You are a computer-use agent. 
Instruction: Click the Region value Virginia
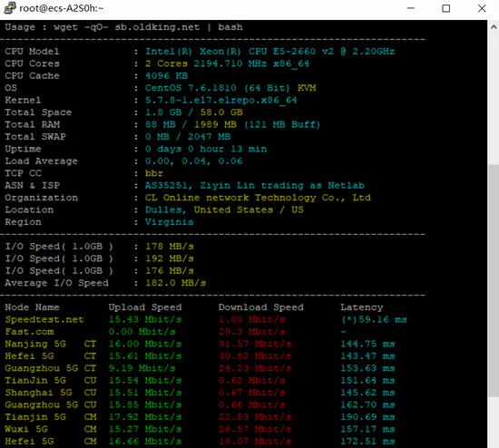(169, 222)
